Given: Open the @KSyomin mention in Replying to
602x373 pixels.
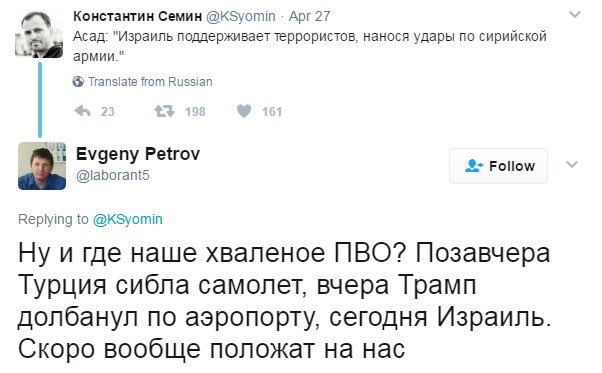Looking at the screenshot, I should [128, 220].
